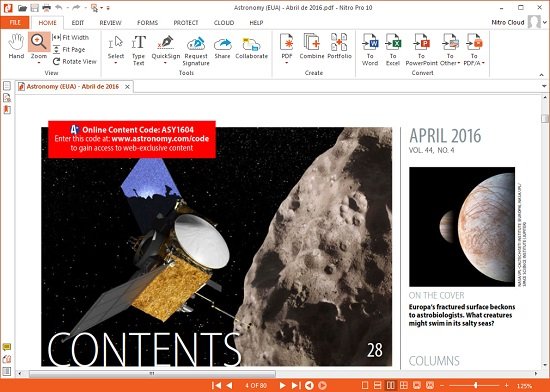Screen dimensions: 550x392
Task: Select the Hand tool
Action: click(16, 46)
